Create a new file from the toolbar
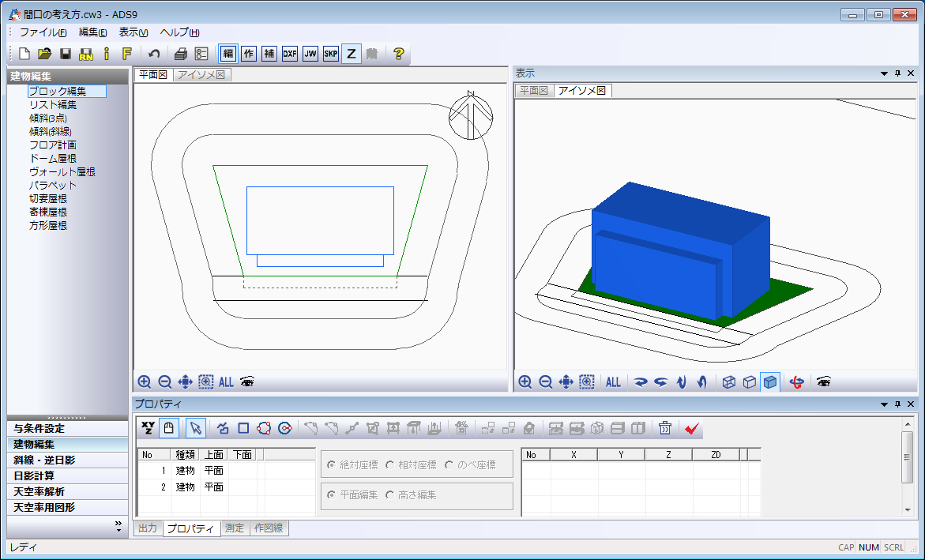 point(24,54)
